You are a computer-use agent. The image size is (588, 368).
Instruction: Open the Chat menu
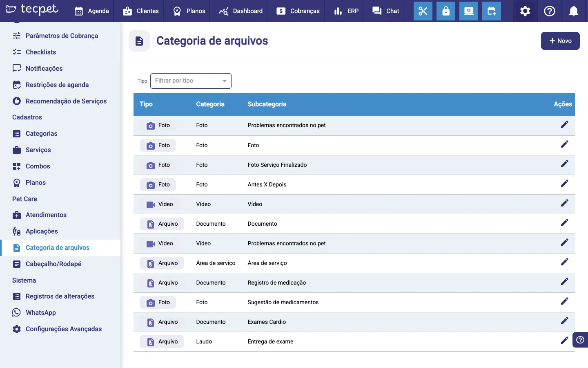tap(385, 11)
